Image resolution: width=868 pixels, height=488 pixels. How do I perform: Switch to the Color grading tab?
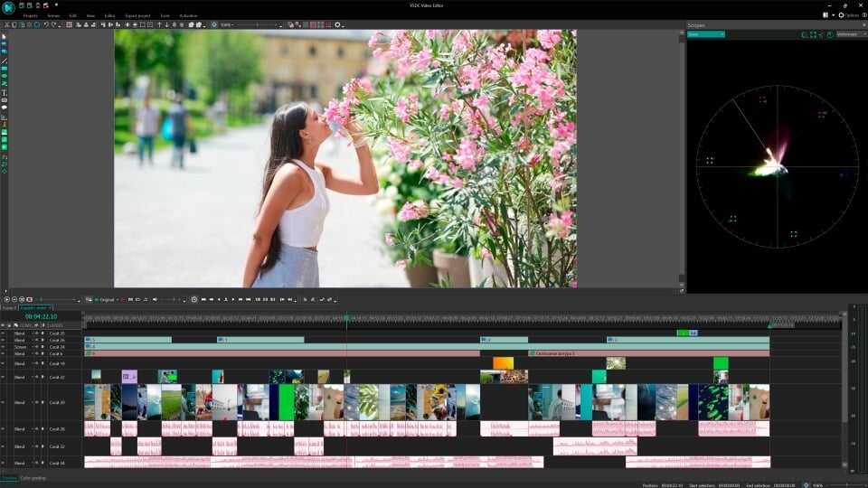32,478
